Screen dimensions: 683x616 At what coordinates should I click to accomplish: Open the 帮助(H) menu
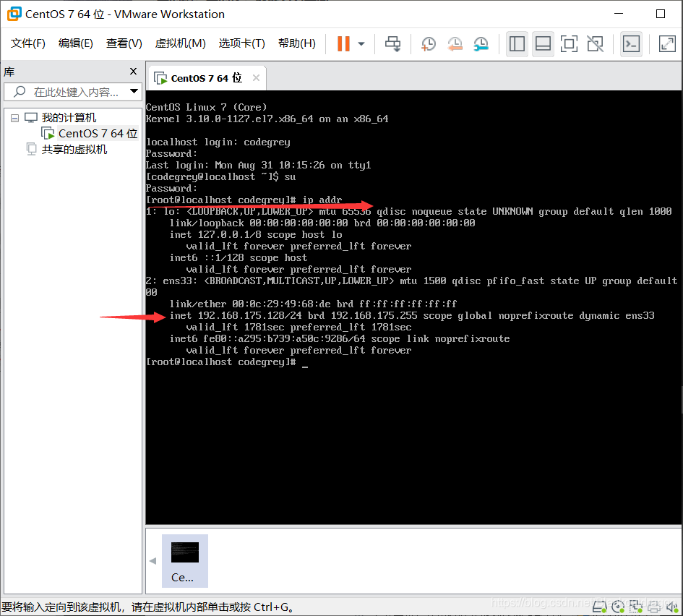click(x=297, y=43)
